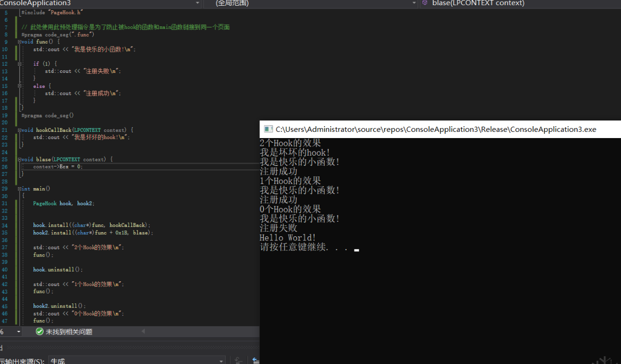Image resolution: width=621 pixels, height=364 pixels.
Task: Click the horizontal scrollbar left arrow
Action: 143,332
